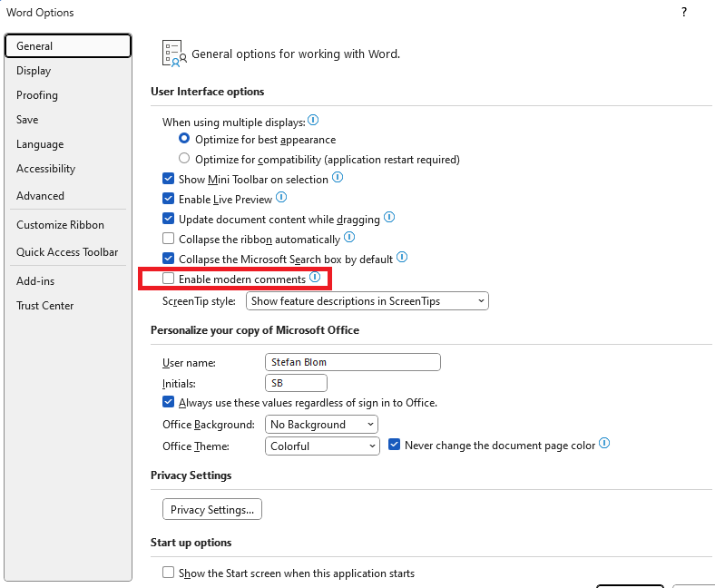Open the Add-ins category
This screenshot has width=715, height=588.
coord(68,281)
